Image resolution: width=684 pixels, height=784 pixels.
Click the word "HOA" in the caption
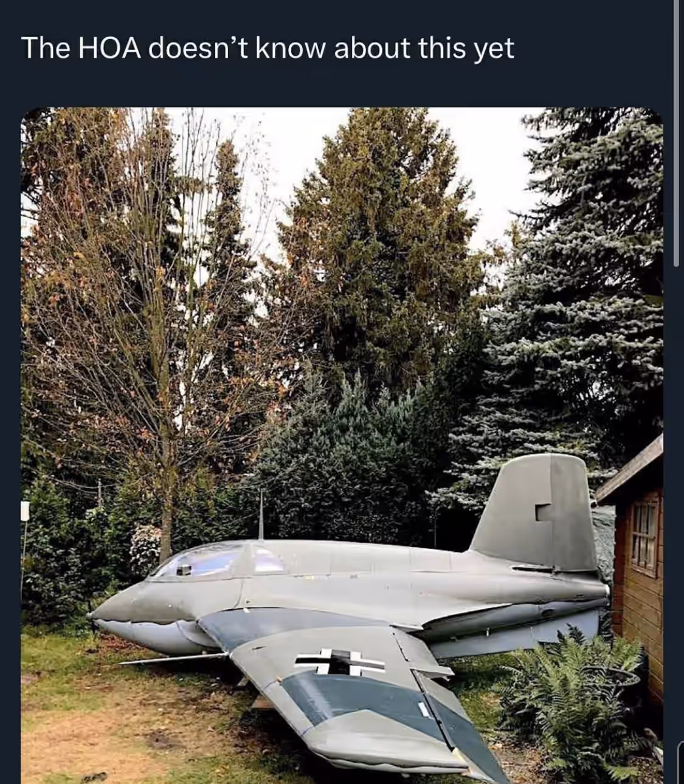point(109,49)
